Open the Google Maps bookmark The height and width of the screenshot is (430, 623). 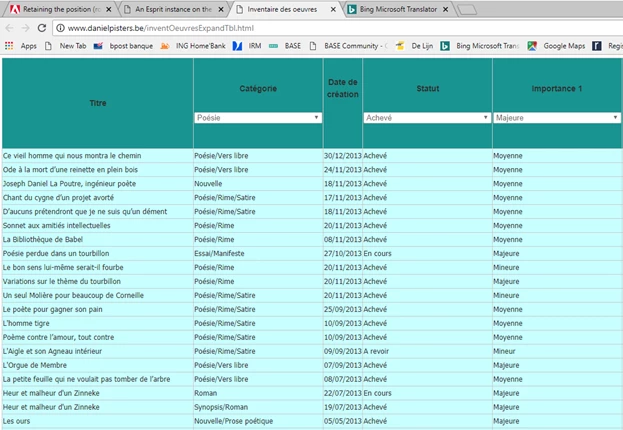(x=556, y=46)
